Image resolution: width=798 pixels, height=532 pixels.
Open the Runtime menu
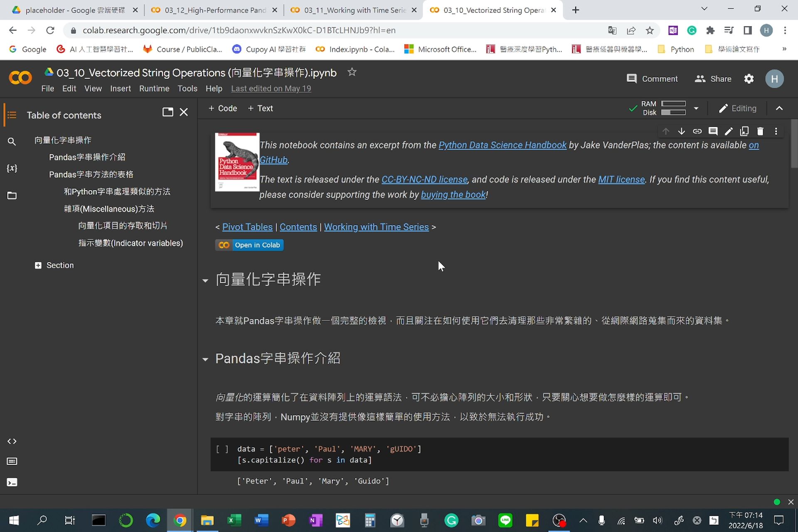coord(154,88)
